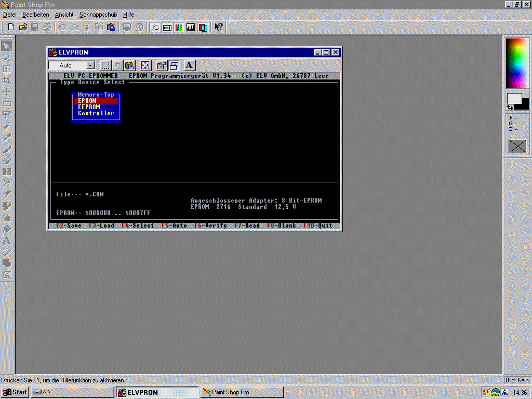Select the Magic Wand tool
The height and width of the screenshot is (399, 532).
click(x=7, y=126)
